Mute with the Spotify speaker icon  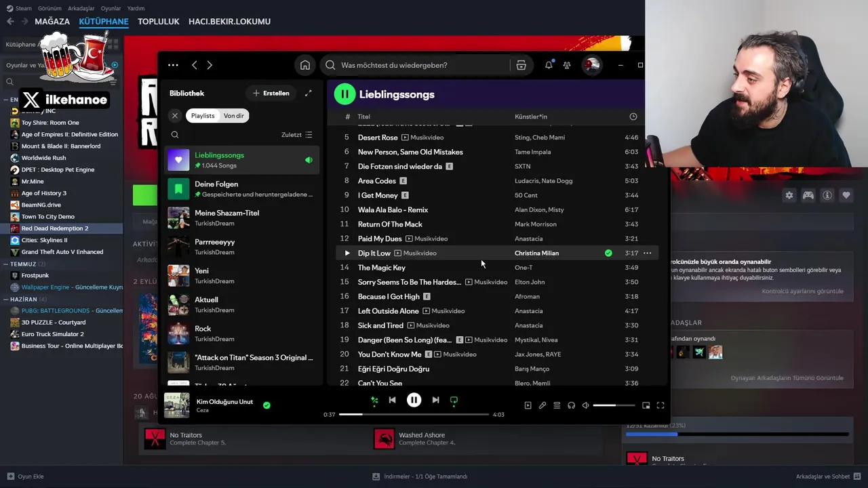pyautogui.click(x=586, y=405)
